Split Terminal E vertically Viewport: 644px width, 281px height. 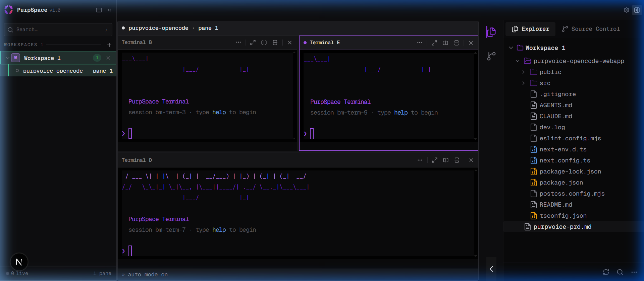445,43
